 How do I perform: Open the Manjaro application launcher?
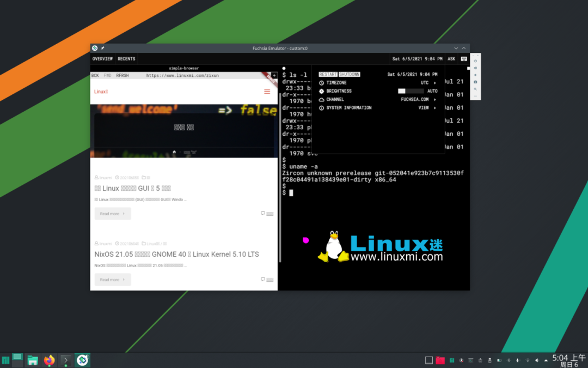pos(5,360)
